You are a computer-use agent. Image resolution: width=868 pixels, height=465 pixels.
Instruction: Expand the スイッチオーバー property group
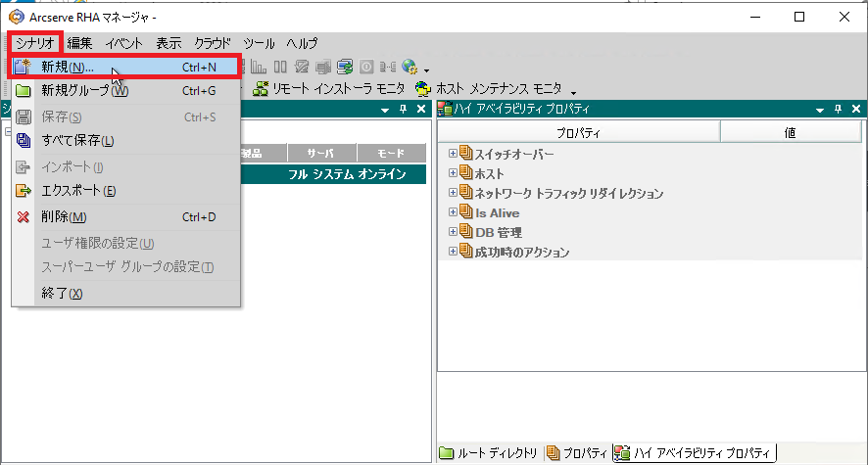(x=453, y=153)
